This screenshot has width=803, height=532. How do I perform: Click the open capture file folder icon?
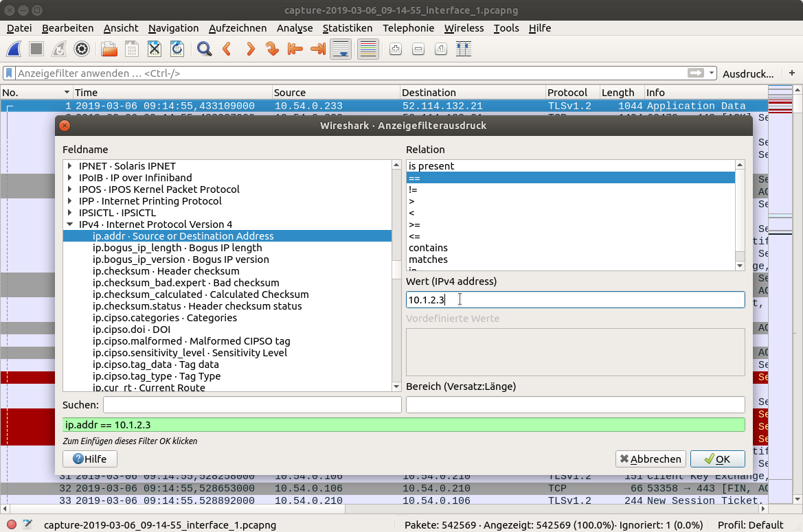[109, 49]
